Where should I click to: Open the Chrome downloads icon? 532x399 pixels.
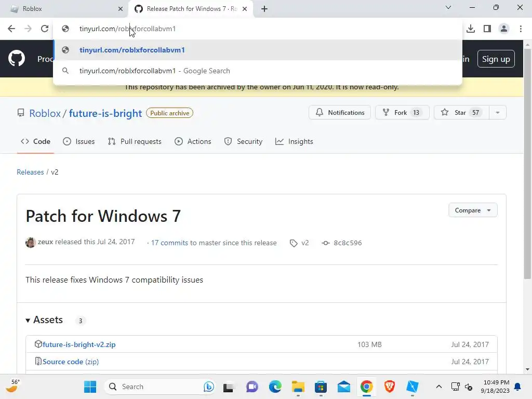pos(471,29)
